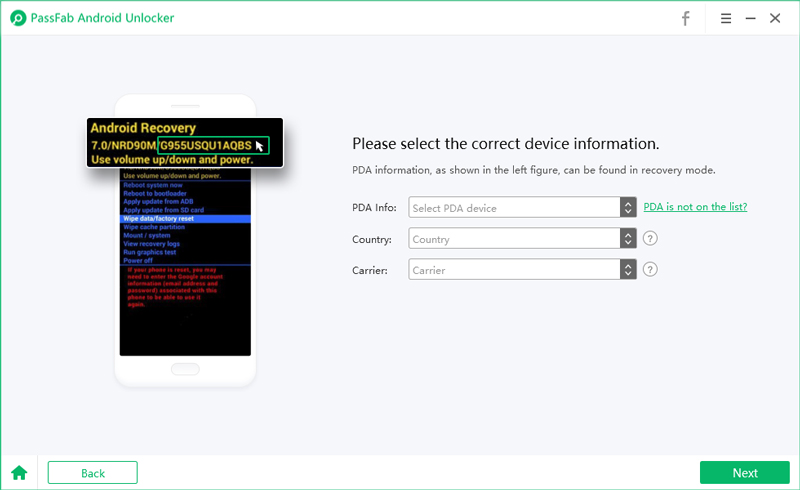Expand the Carrier dropdown arrow
800x490 pixels.
pos(628,270)
